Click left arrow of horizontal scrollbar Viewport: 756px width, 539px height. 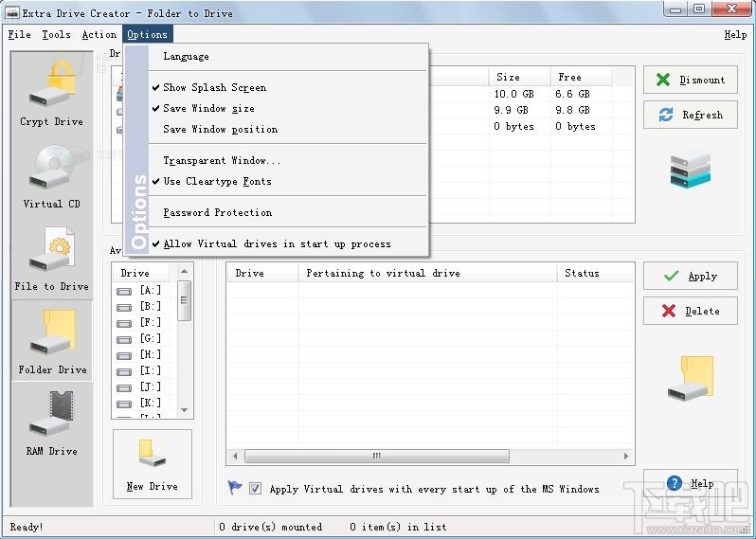(x=235, y=456)
